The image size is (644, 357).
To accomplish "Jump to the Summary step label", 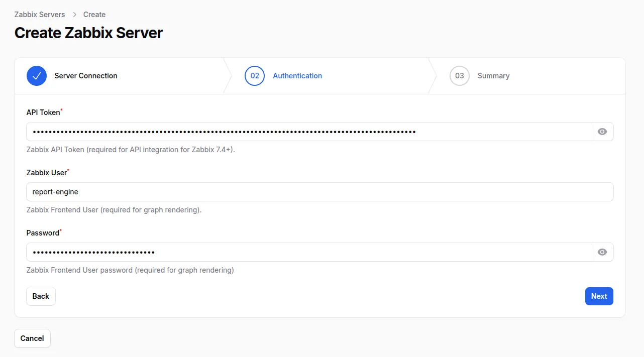I will 493,76.
